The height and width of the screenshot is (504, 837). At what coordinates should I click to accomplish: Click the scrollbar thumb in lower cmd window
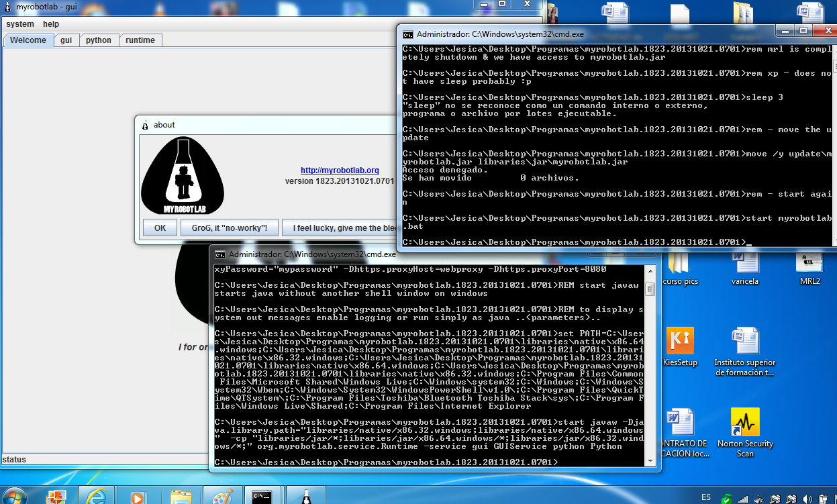649,289
